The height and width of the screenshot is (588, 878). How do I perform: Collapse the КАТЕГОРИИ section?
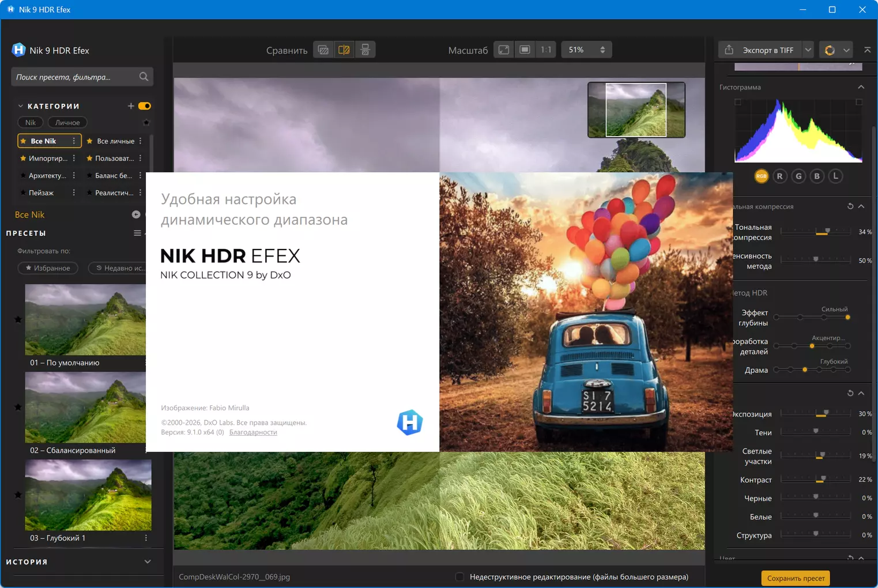point(21,106)
